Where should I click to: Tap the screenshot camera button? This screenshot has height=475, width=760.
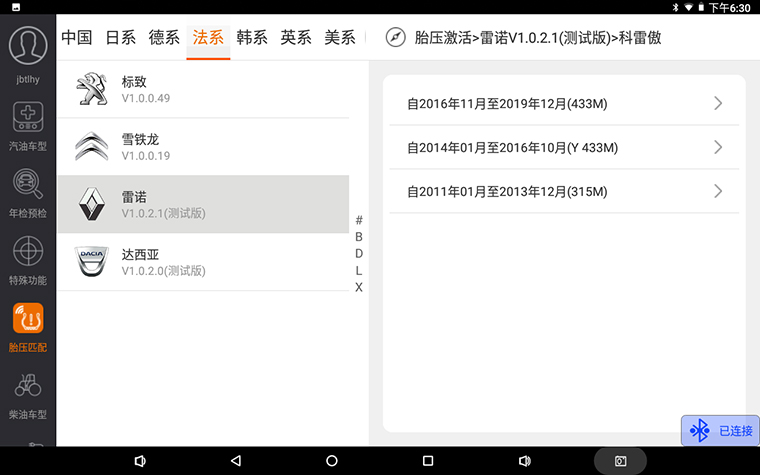pos(620,460)
